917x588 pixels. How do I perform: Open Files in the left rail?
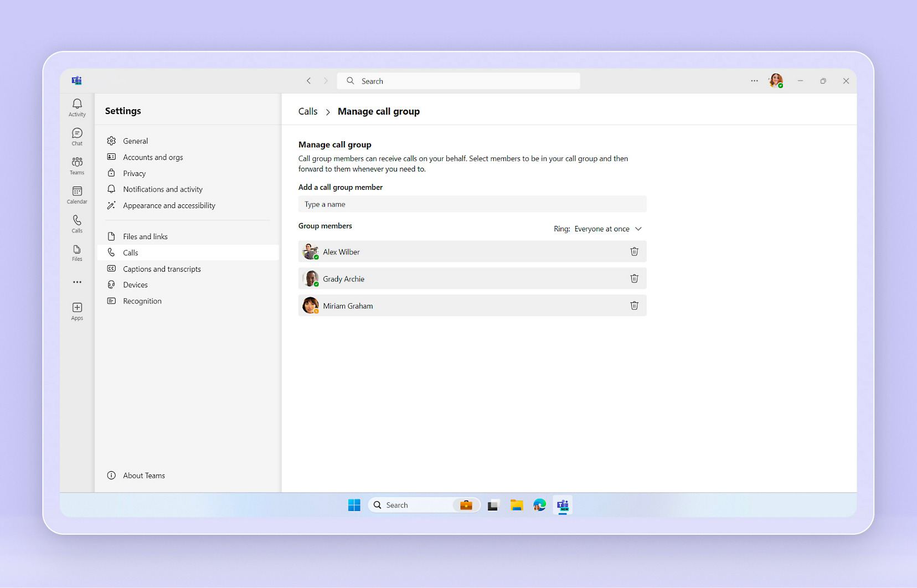77,253
